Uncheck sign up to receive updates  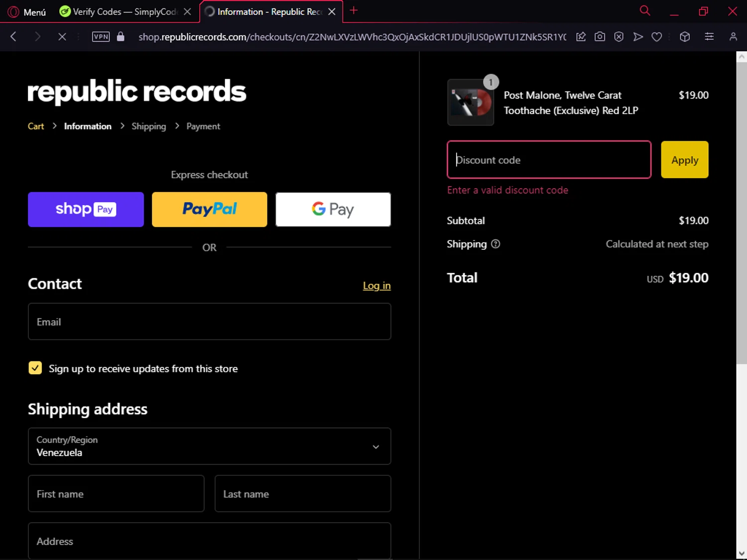coord(35,368)
